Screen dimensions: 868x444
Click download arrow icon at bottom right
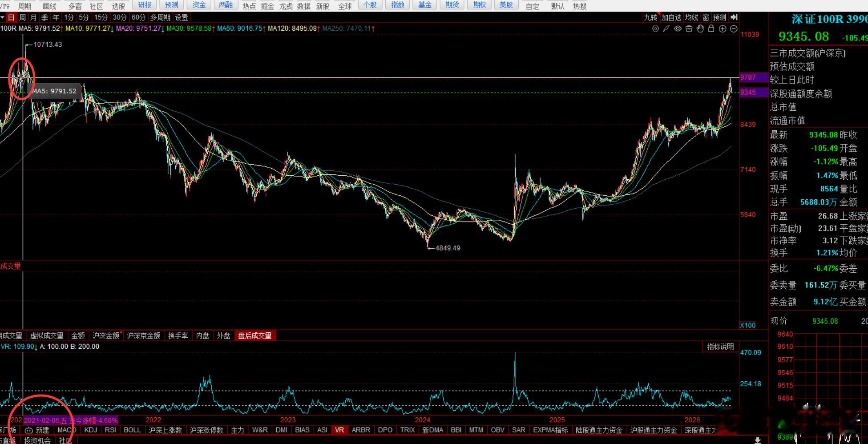pyautogui.click(x=757, y=440)
